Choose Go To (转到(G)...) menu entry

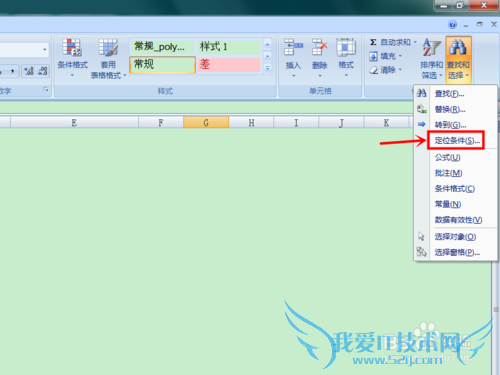point(455,125)
